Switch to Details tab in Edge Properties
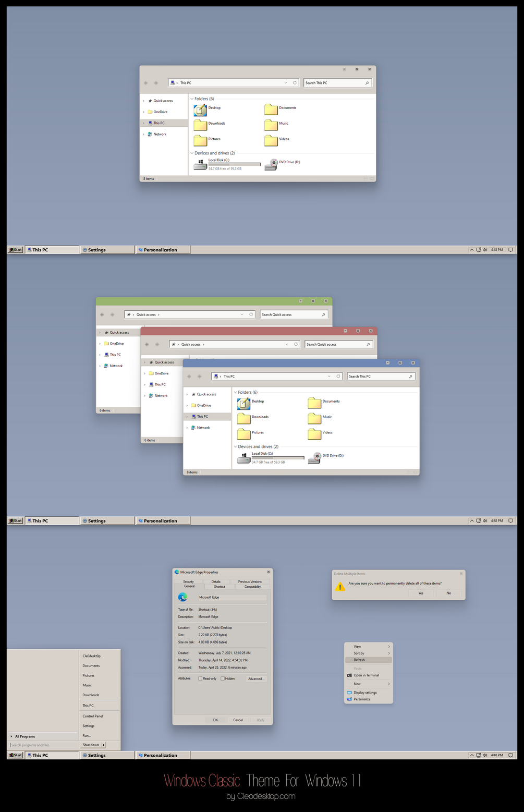524x812 pixels. [x=216, y=581]
